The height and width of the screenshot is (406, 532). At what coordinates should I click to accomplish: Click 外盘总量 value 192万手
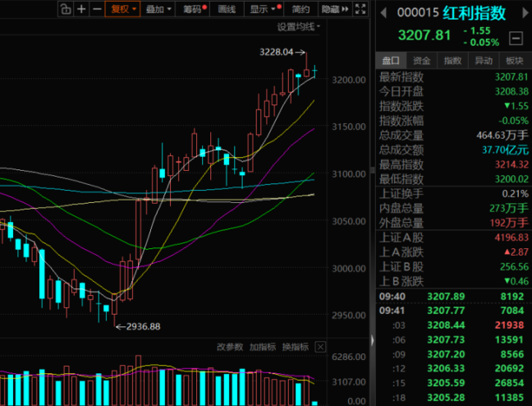click(x=509, y=223)
